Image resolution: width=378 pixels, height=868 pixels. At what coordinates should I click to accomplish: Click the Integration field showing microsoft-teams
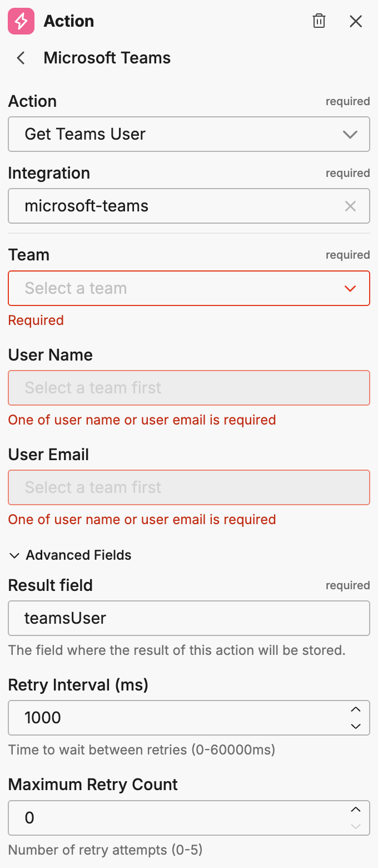point(167,206)
